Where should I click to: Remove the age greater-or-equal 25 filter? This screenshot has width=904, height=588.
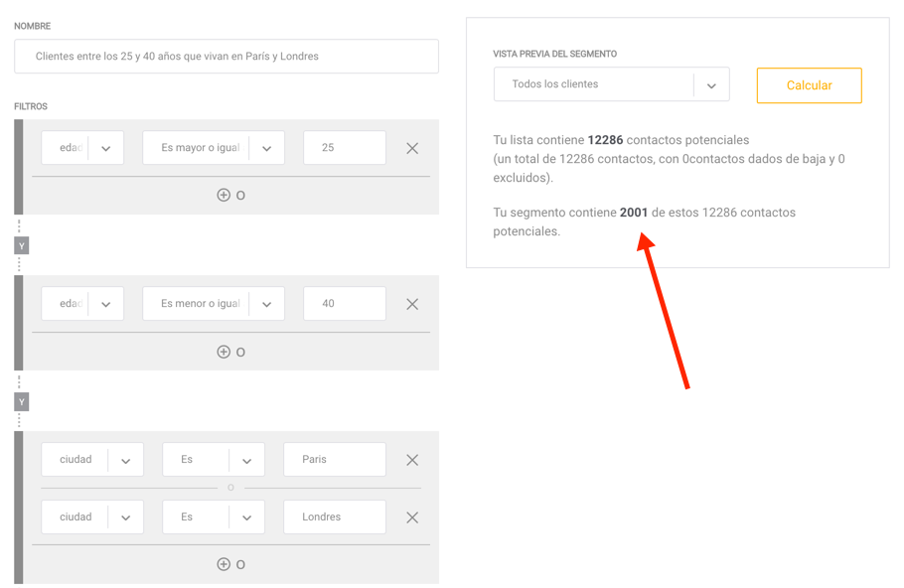click(x=412, y=148)
